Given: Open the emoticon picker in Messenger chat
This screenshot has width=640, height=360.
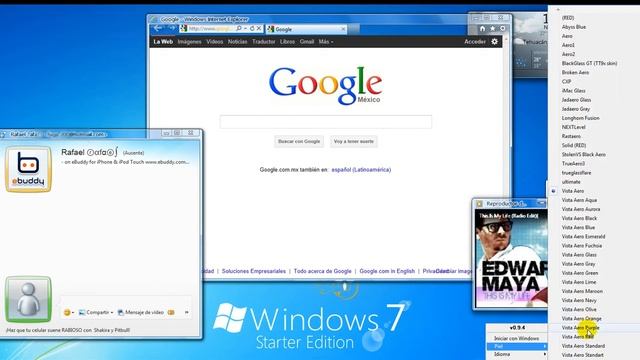Looking at the screenshot, I should [68, 313].
